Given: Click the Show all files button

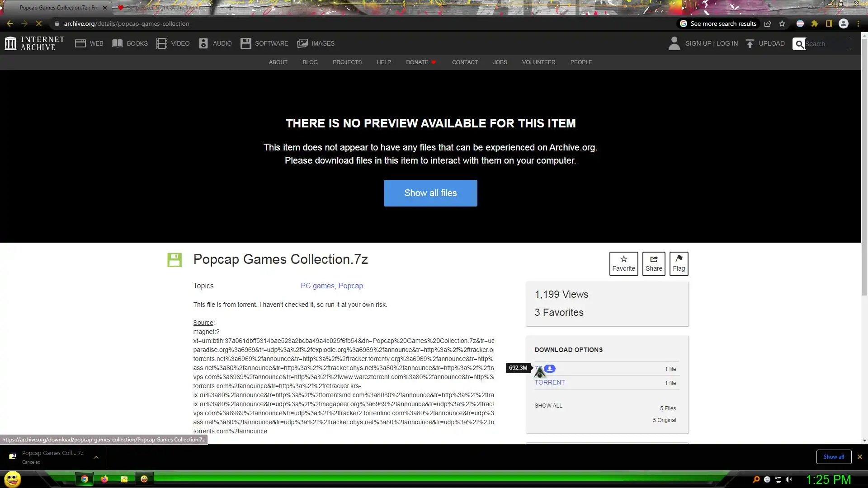Looking at the screenshot, I should click(430, 193).
